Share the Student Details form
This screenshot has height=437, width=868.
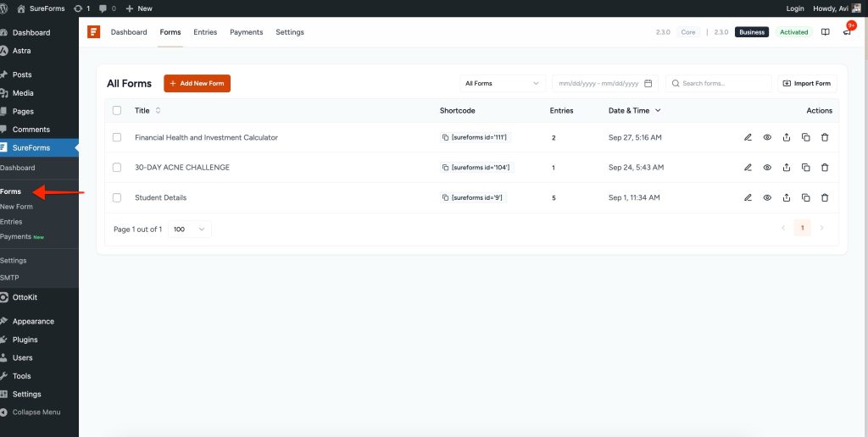(x=786, y=197)
